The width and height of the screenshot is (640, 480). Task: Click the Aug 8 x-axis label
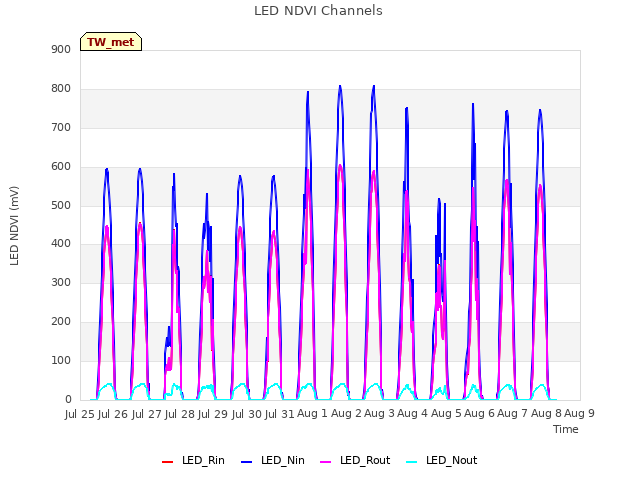(546, 414)
